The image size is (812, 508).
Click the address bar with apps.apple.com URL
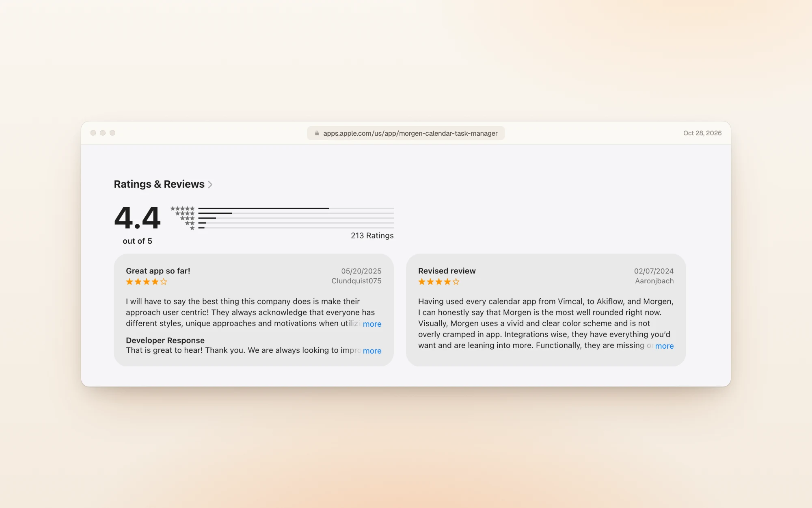point(406,133)
